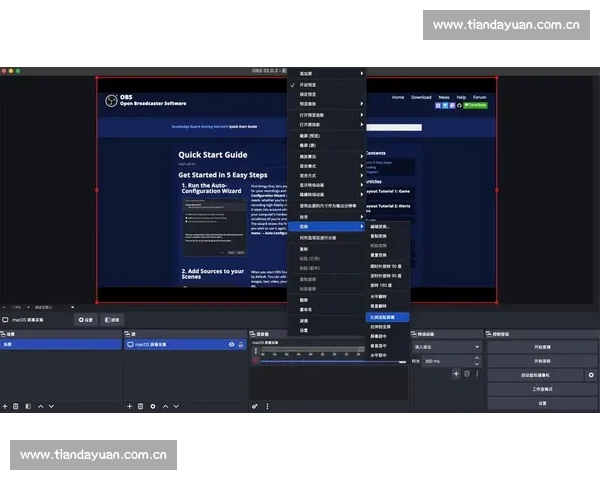Expand the 排序 submenu
Image resolution: width=600 pixels, height=480 pixels.
point(327,217)
